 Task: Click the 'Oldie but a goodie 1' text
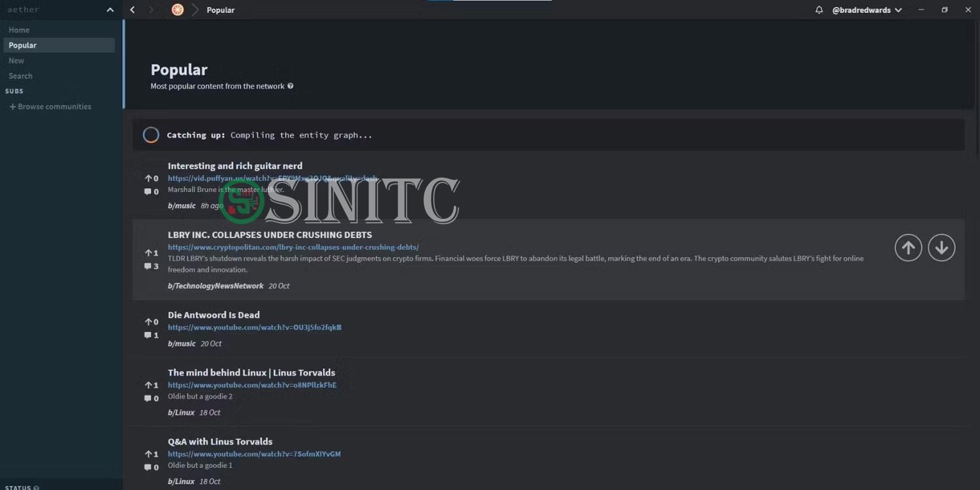coord(200,466)
